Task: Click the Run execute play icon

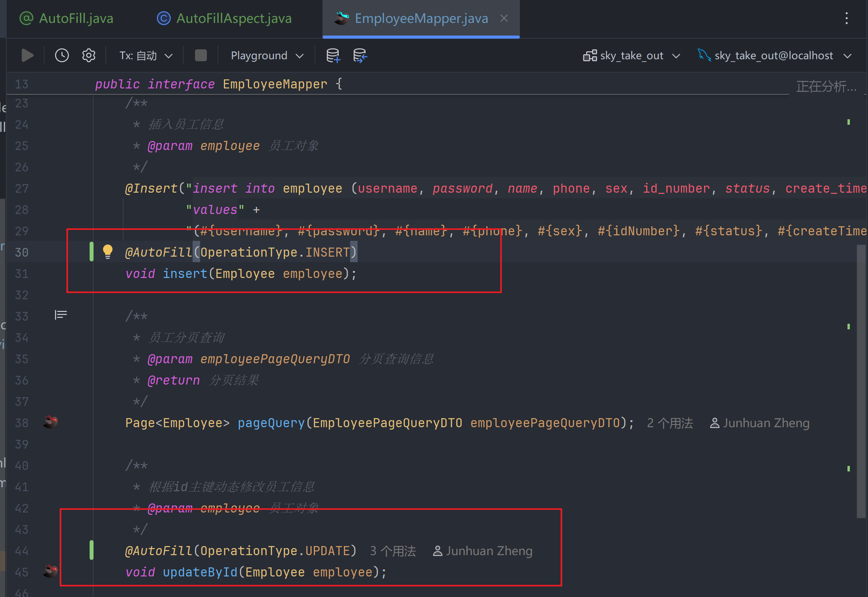Action: point(27,56)
